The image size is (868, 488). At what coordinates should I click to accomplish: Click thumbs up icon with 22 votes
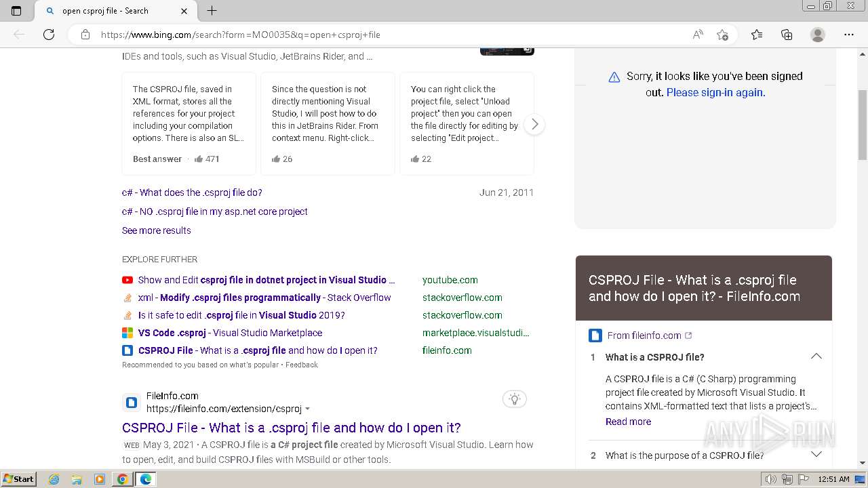coord(415,159)
